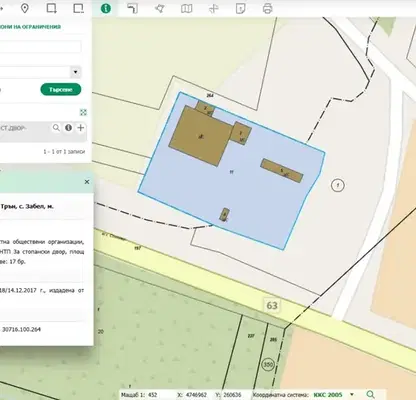Click the parcel label 264 on map
The image size is (416, 400).
[210, 95]
